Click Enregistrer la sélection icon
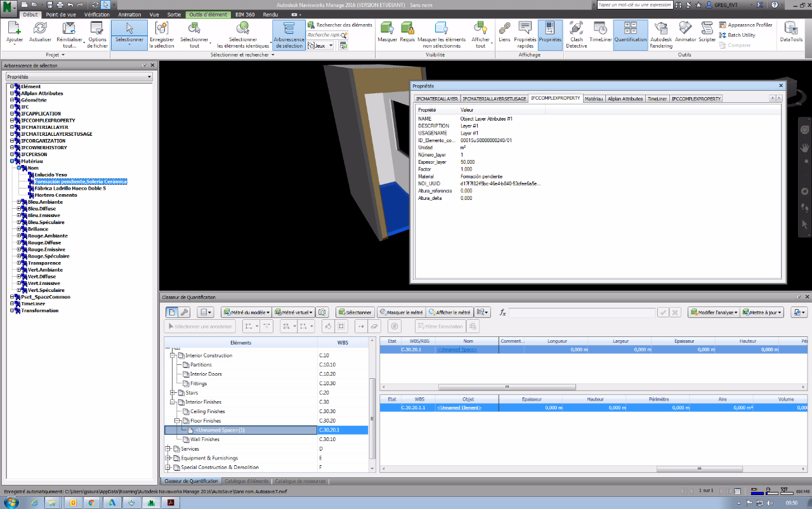The width and height of the screenshot is (812, 509). point(162,28)
